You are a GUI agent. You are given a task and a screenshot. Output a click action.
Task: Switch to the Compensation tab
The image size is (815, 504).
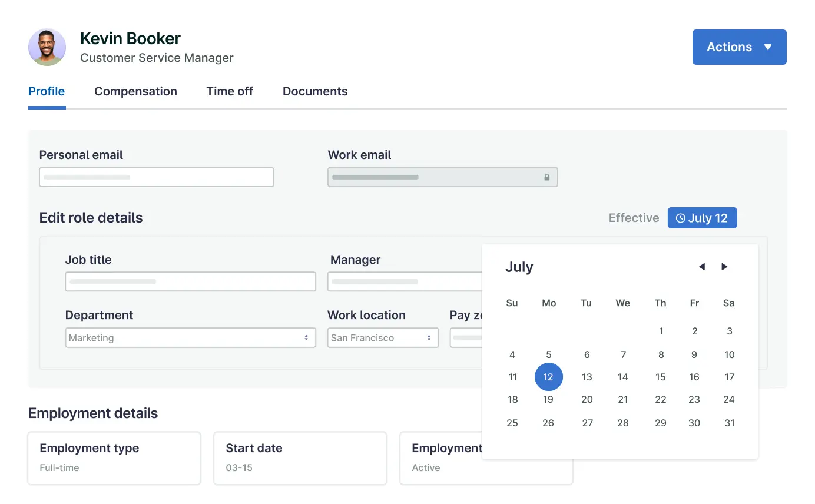click(135, 91)
